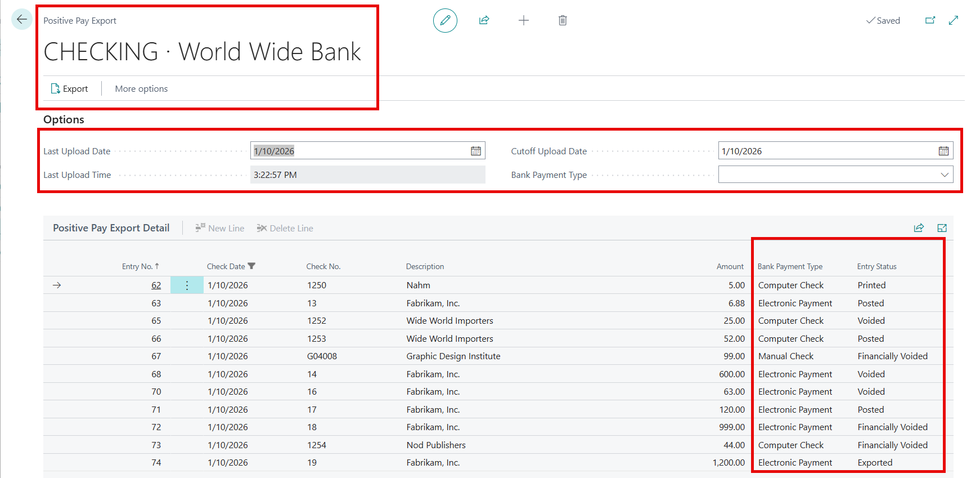Open entry number 62 link
The width and height of the screenshot is (980, 478).
click(x=156, y=285)
